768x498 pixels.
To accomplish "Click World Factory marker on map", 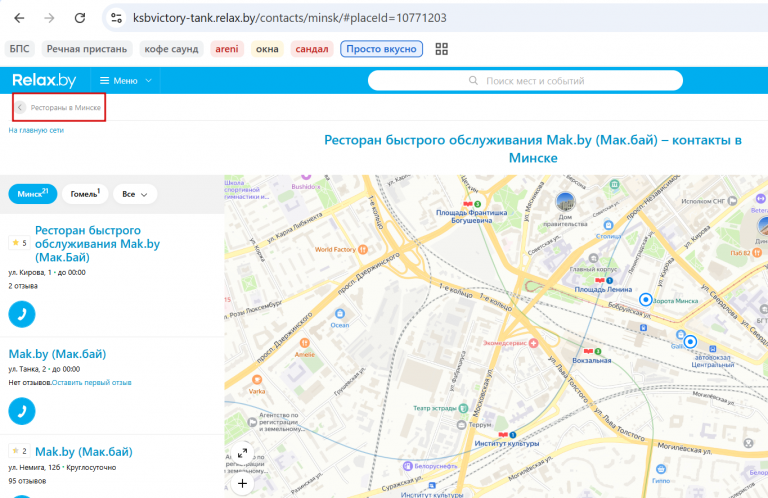I will click(363, 249).
